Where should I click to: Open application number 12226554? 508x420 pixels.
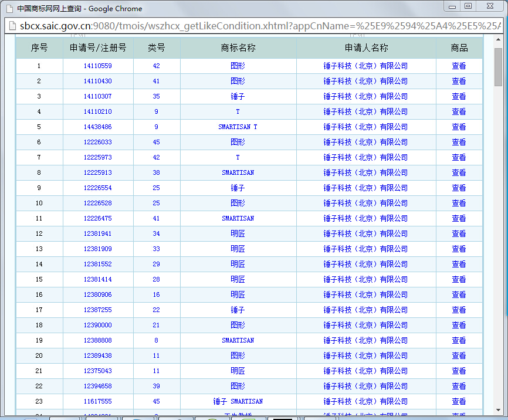(x=98, y=188)
